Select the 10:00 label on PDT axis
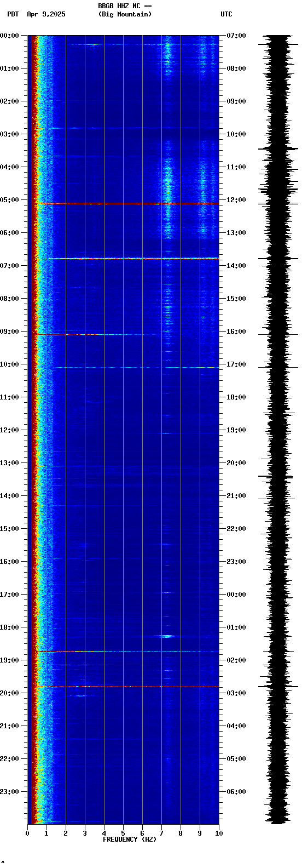Image resolution: width=302 pixels, height=868 pixels. coord(9,364)
